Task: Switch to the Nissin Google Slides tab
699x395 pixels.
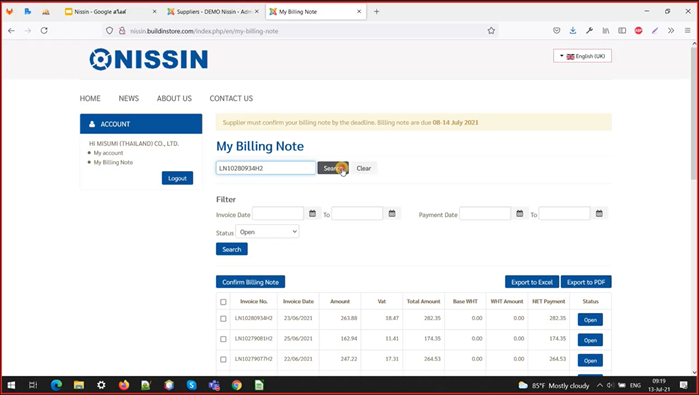Action: [111, 12]
